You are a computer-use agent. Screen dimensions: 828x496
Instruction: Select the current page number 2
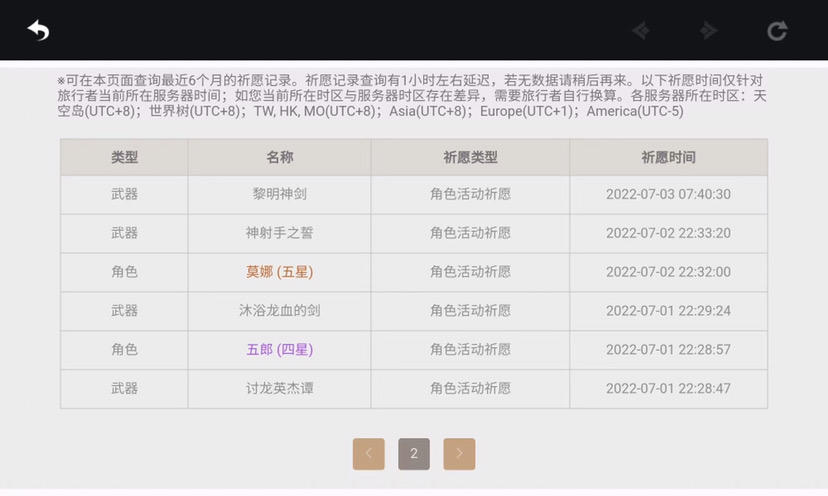pos(414,454)
